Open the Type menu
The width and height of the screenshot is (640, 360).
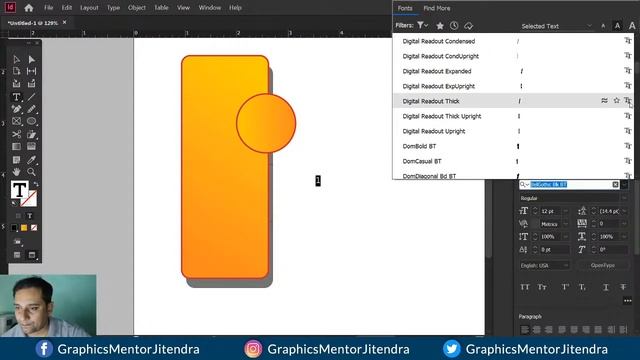pos(113,8)
